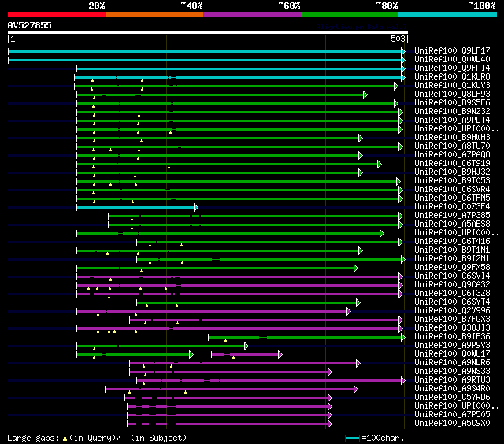This screenshot has width=504, height=444.
Task: Click UniRef100_C6SVR4 label text
Action: [452, 190]
